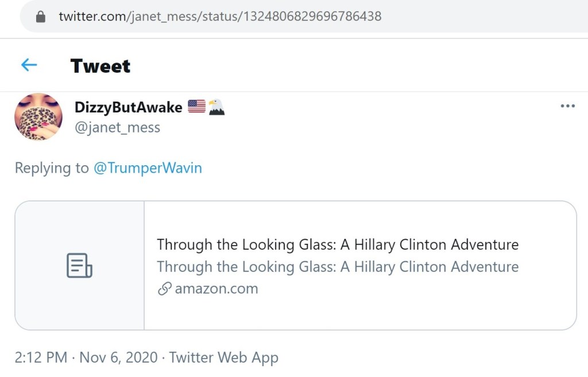Open the DizzyButAwake profile name
The width and height of the screenshot is (588, 377).
coord(128,107)
